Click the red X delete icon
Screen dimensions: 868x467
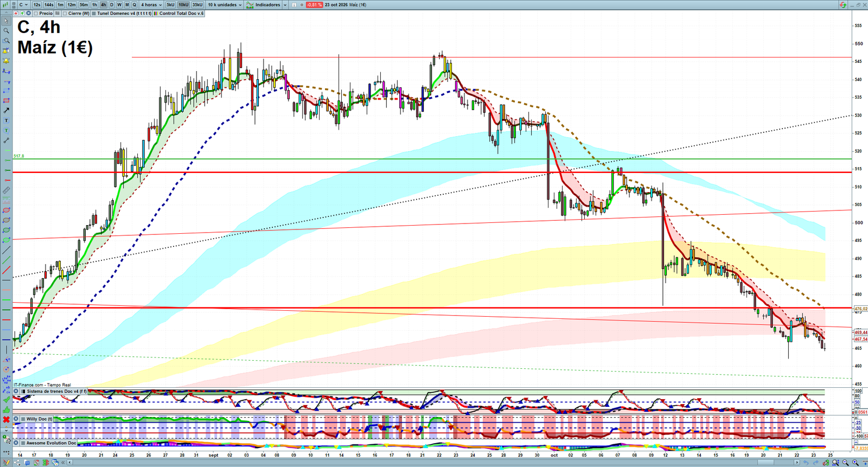click(7, 420)
